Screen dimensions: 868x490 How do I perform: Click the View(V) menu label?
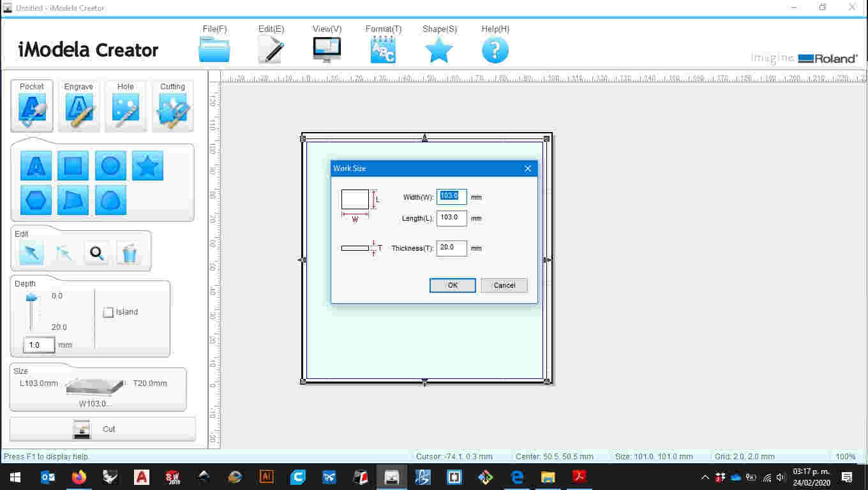click(x=327, y=29)
